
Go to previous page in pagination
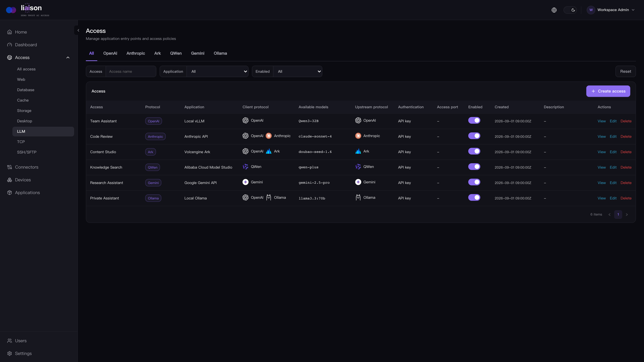609,214
